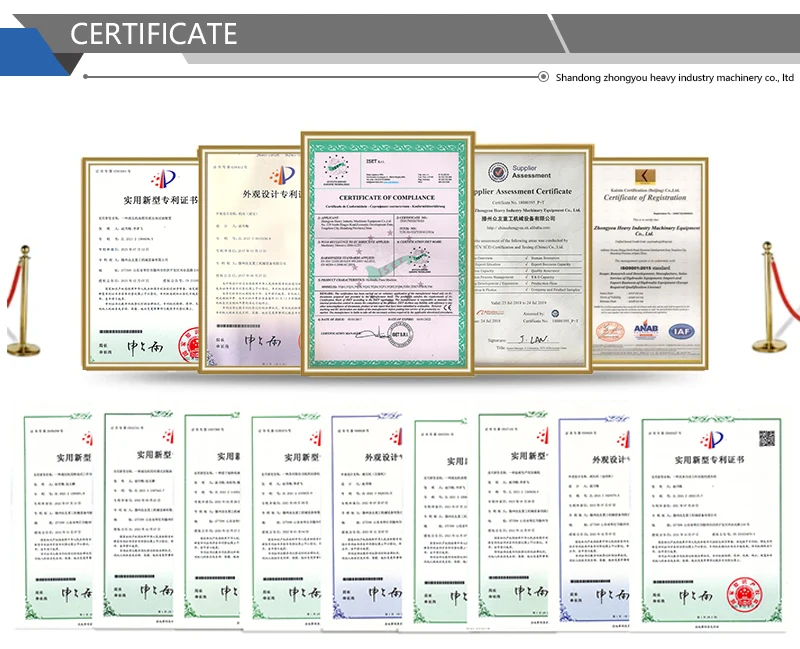Open the framed 外观设计专利 certificate in the top row
The height and width of the screenshot is (649, 800).
pos(250,259)
